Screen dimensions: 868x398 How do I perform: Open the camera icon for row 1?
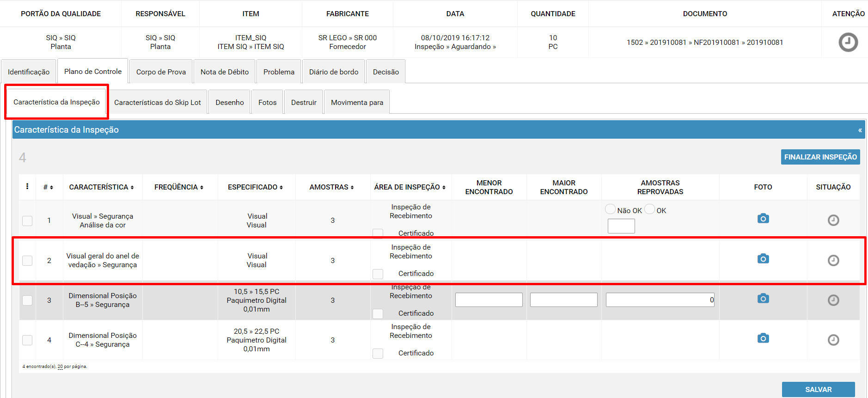click(763, 218)
